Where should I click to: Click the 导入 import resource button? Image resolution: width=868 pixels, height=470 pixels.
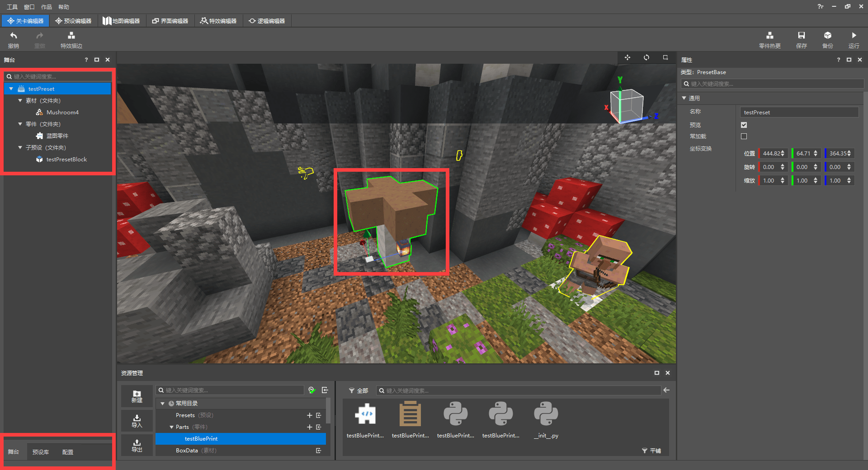[137, 421]
